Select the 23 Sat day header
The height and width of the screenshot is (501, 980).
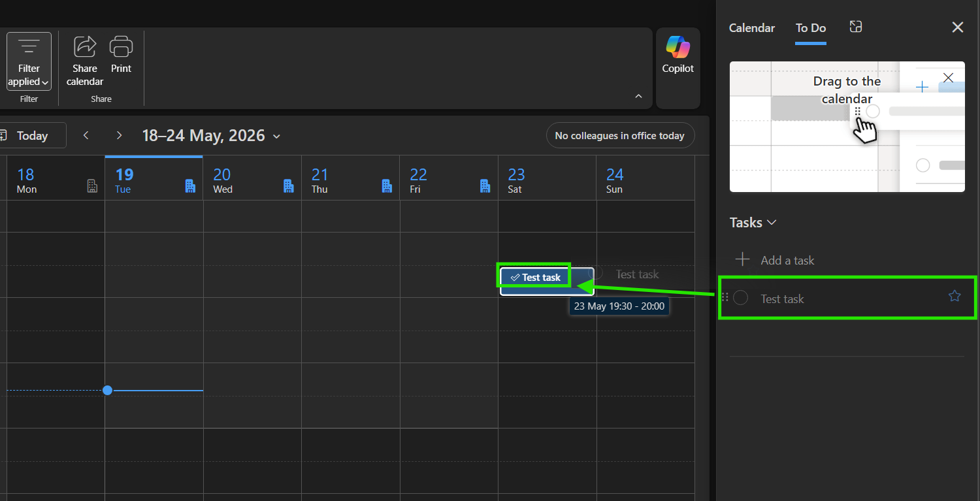coord(547,178)
